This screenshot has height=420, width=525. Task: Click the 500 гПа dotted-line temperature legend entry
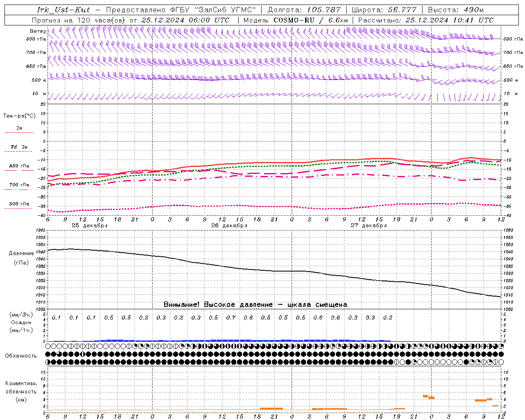[19, 205]
